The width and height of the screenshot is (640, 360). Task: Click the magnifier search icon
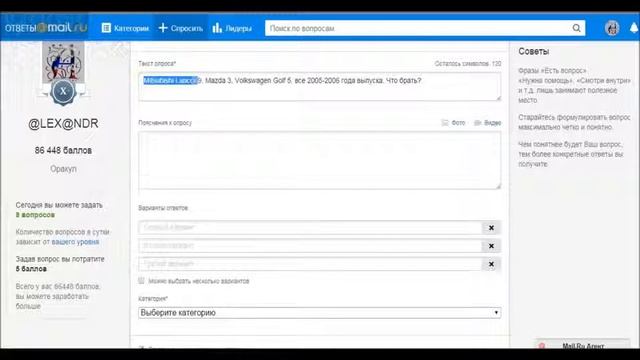tap(576, 28)
